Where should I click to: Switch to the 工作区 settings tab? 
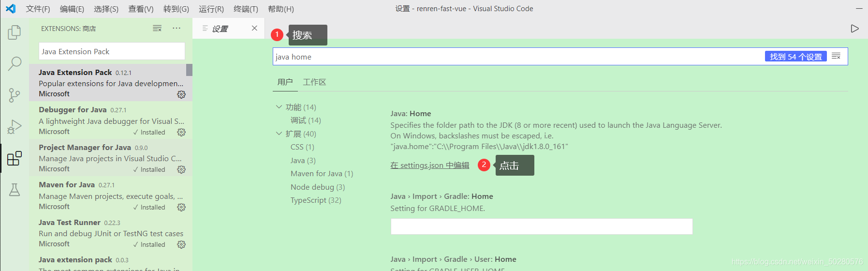[x=314, y=82]
